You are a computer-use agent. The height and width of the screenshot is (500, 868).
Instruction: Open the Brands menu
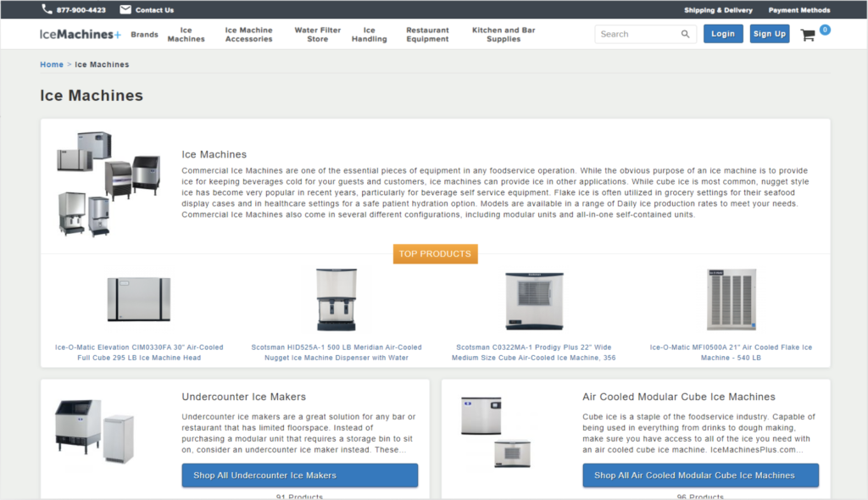tap(144, 35)
